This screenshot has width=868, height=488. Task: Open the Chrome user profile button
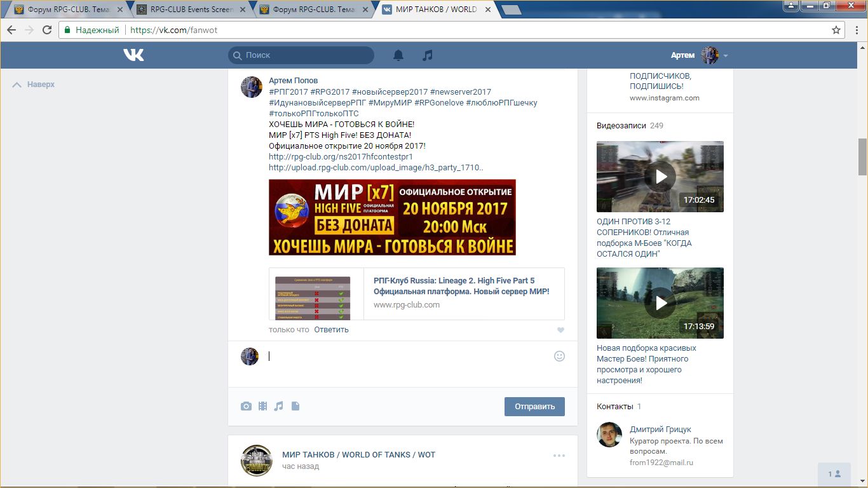(790, 6)
